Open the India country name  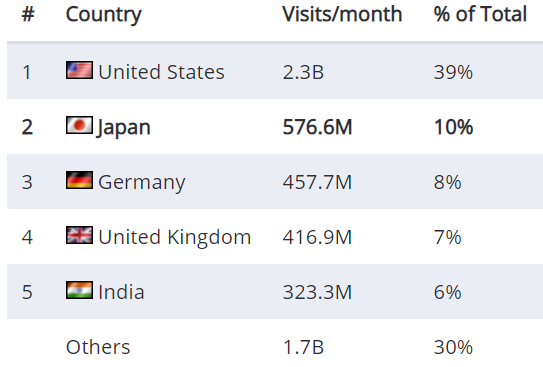[121, 292]
